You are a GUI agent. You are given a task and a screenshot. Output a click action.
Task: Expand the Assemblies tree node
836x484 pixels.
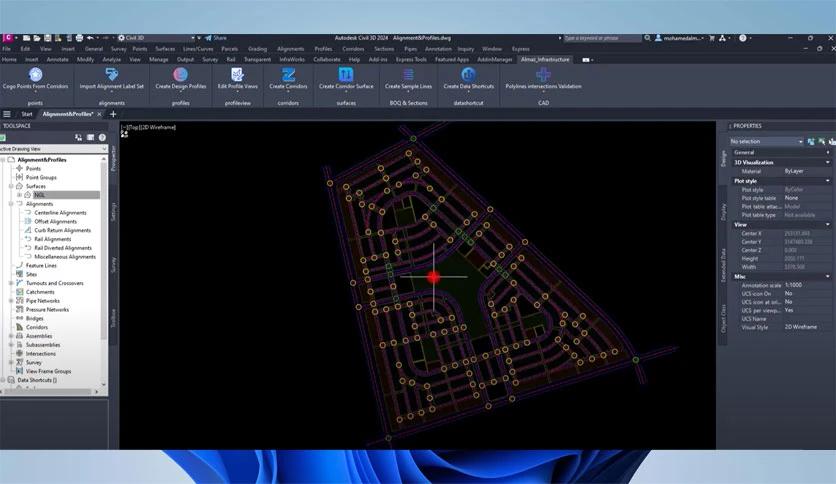11,336
